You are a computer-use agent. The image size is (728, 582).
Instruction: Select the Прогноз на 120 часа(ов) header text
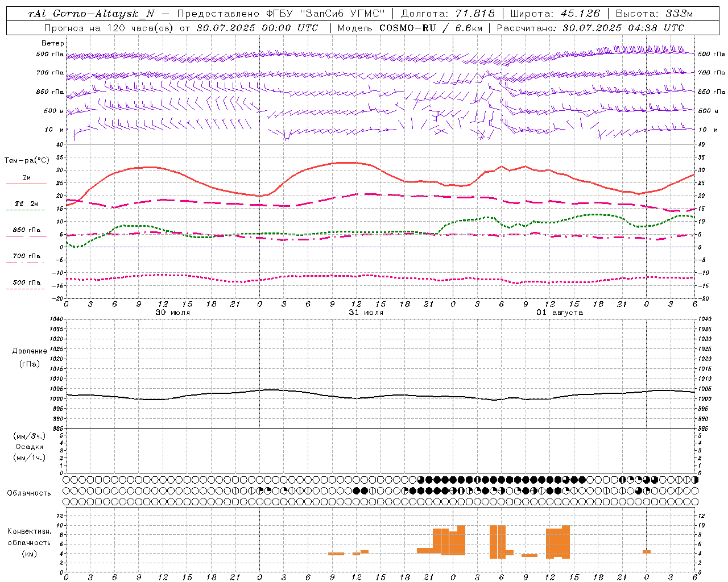pos(109,28)
